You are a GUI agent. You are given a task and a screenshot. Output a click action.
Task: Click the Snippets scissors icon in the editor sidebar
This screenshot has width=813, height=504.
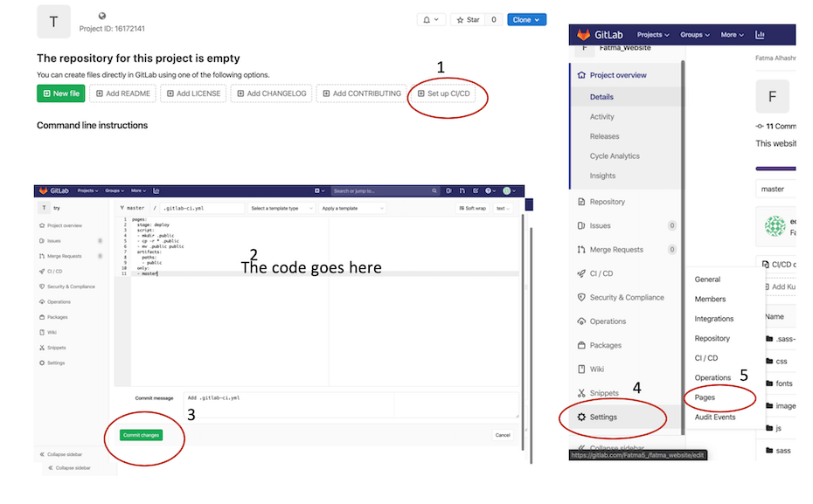point(42,348)
